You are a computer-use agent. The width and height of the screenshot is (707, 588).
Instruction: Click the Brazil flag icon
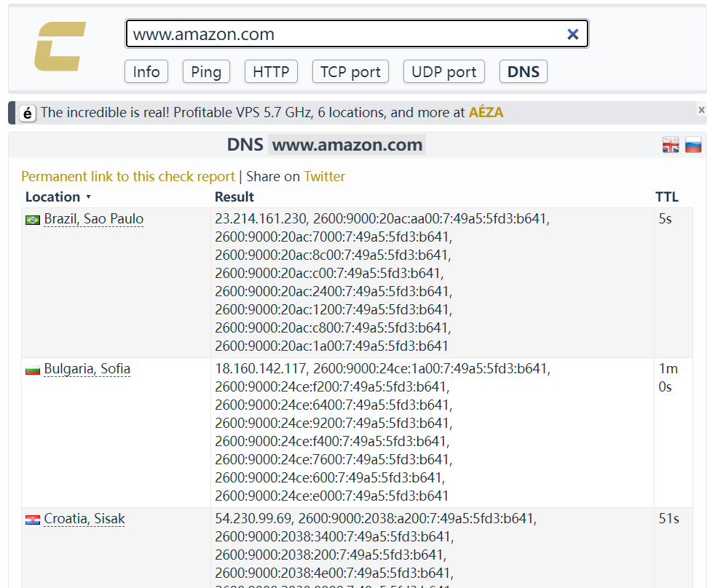pyautogui.click(x=33, y=220)
